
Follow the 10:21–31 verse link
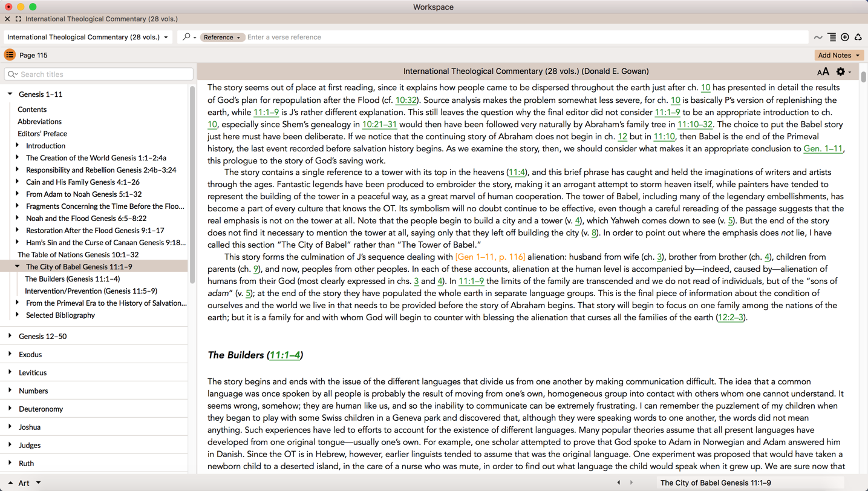point(379,125)
